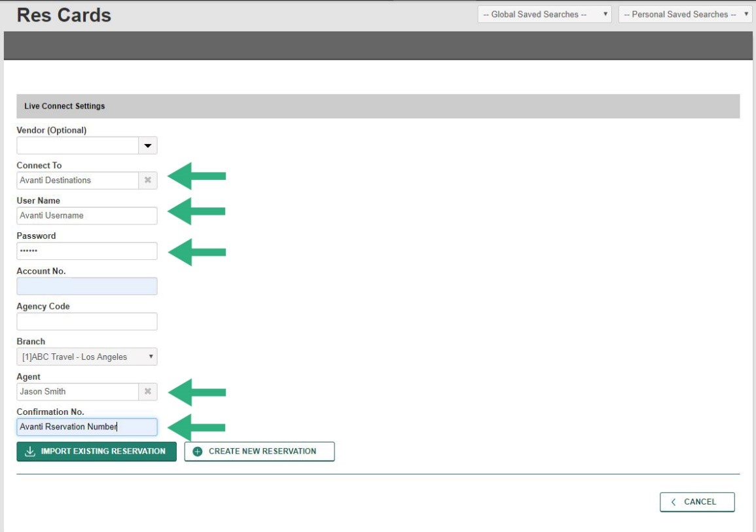756x532 pixels.
Task: Select the Password field
Action: [86, 251]
